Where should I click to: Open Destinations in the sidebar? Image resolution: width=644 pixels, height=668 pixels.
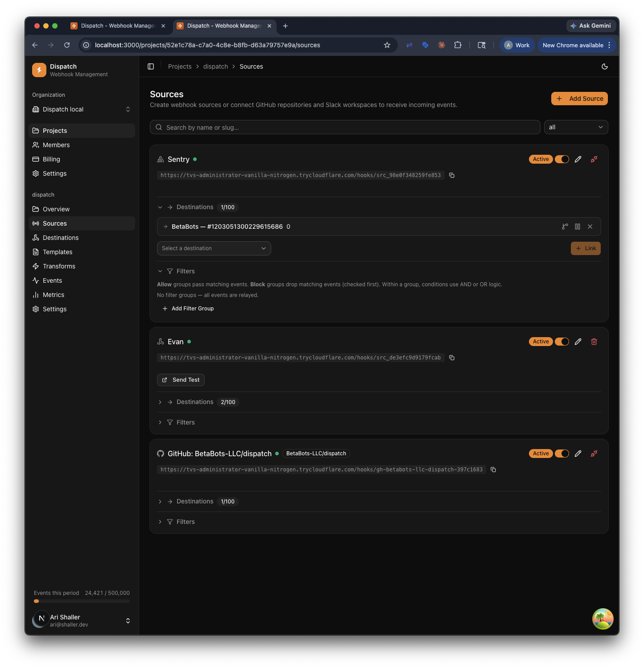click(82, 238)
